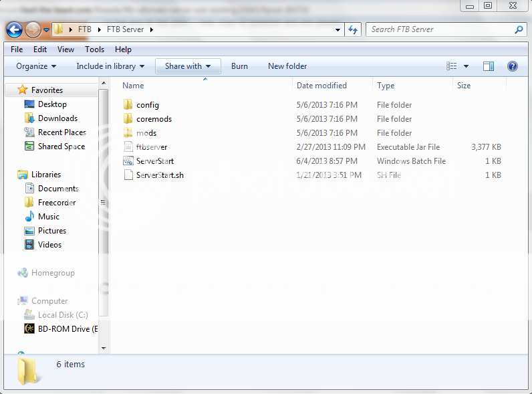The width and height of the screenshot is (532, 394).
Task: Sort by the Name column header
Action: click(133, 86)
